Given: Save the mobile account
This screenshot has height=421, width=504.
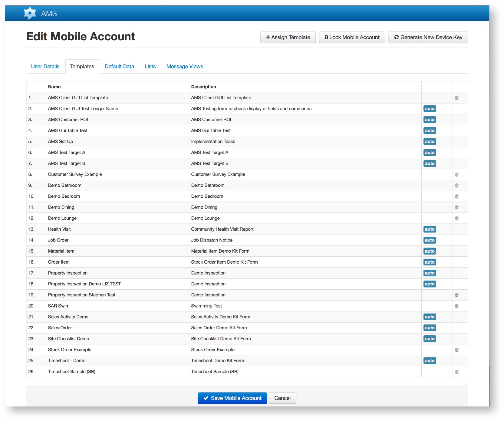Looking at the screenshot, I should (232, 398).
